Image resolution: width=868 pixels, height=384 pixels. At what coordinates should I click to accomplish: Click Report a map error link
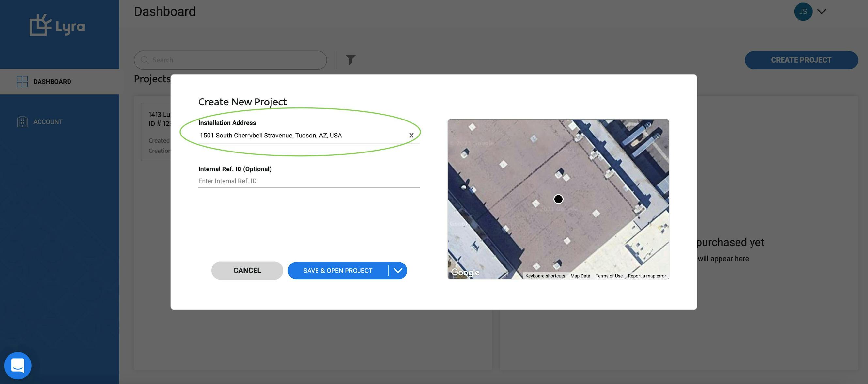coord(647,276)
